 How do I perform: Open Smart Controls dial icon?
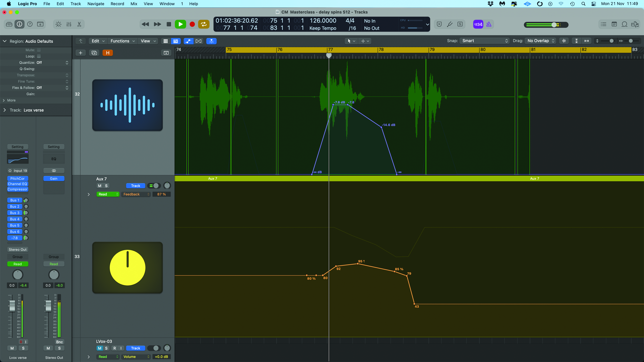coord(58,24)
